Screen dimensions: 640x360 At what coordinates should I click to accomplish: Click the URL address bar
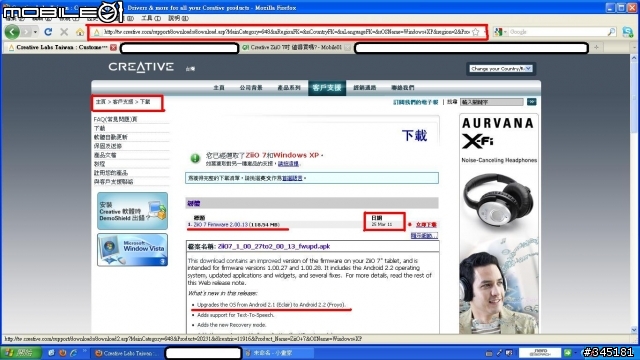286,32
